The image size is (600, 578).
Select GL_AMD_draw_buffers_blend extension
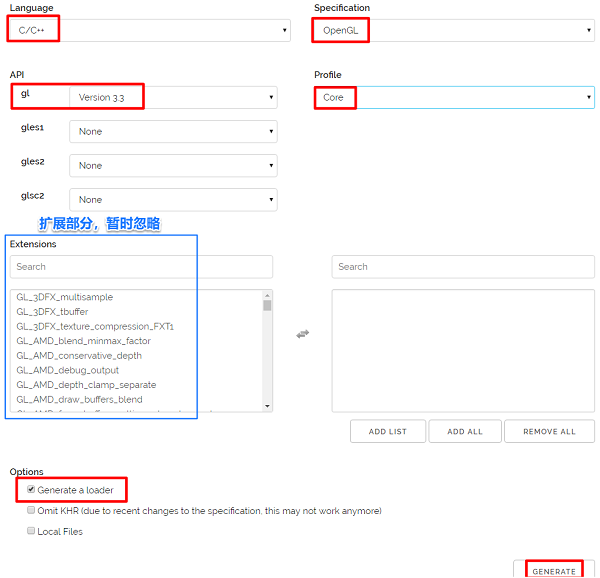(79, 399)
